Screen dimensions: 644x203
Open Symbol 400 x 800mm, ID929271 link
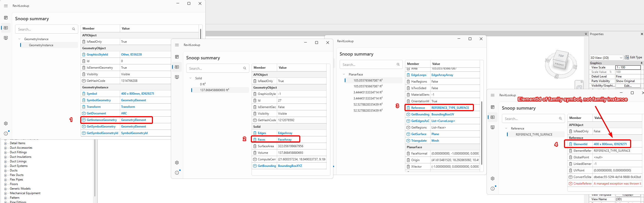(138, 94)
